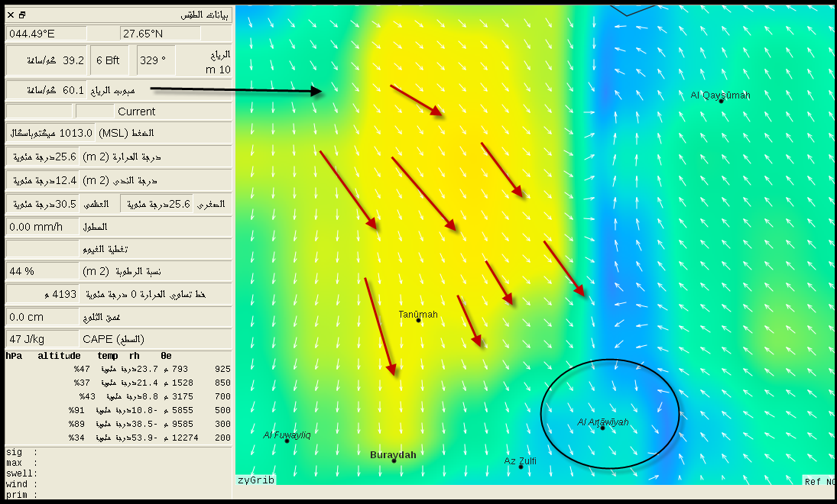This screenshot has height=504, width=837.
Task: Click the rainfall 0.00 mm/h field
Action: coord(43,227)
